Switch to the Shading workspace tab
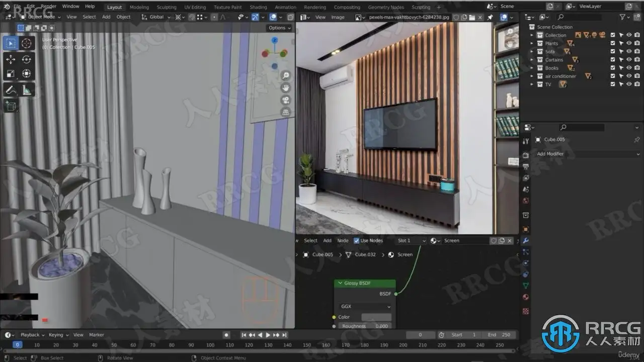This screenshot has width=644, height=362. click(259, 7)
